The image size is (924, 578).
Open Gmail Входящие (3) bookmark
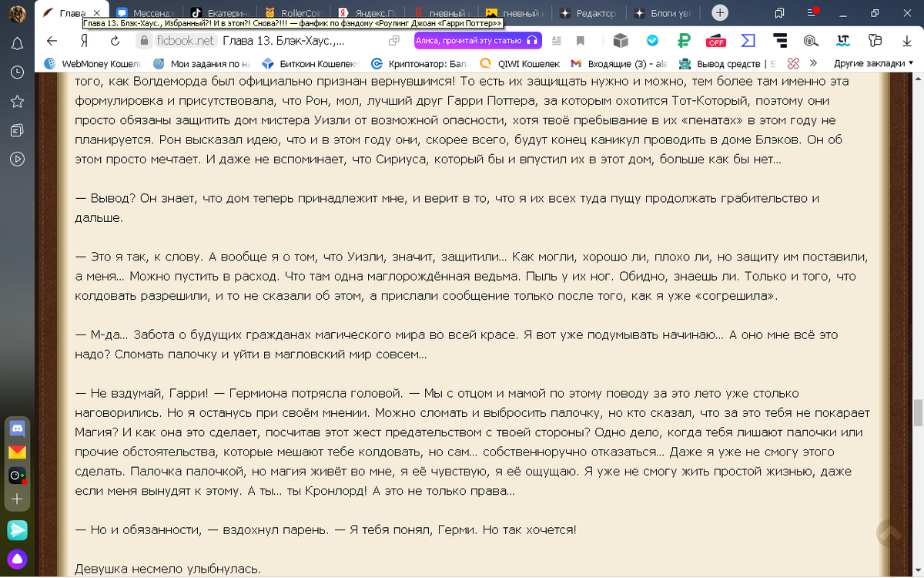621,63
